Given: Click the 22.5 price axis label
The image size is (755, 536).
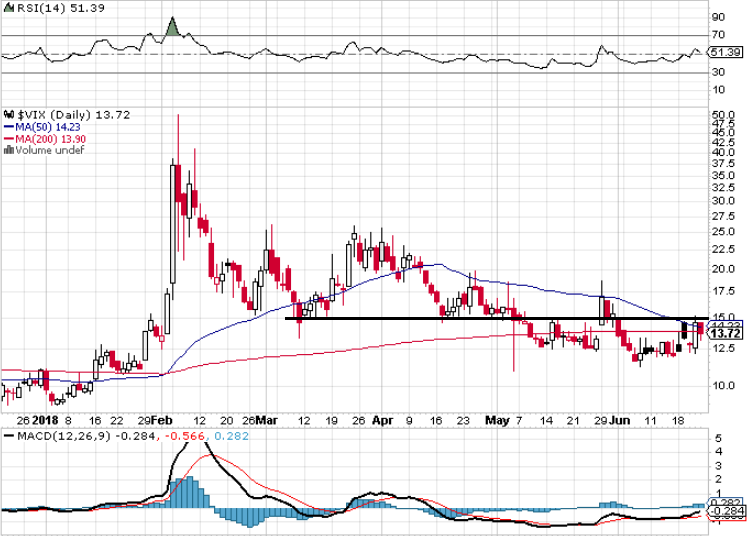Looking at the screenshot, I should tap(724, 249).
